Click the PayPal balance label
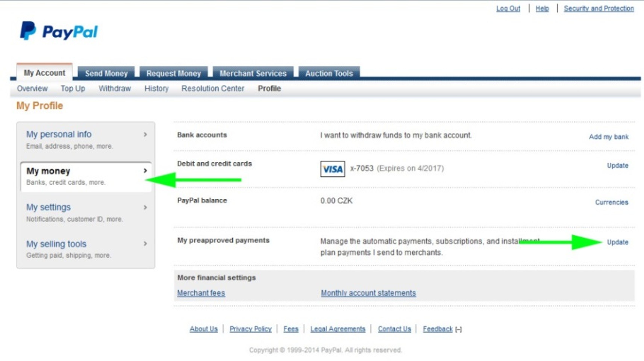 pos(202,200)
